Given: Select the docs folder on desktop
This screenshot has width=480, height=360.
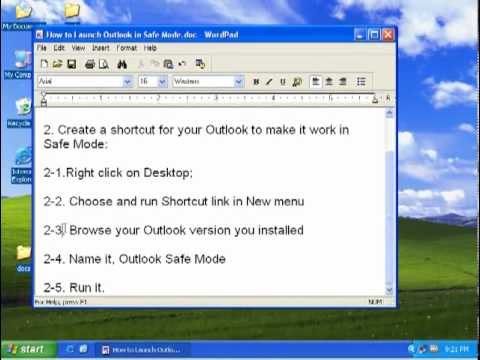Looking at the screenshot, I should 23,258.
